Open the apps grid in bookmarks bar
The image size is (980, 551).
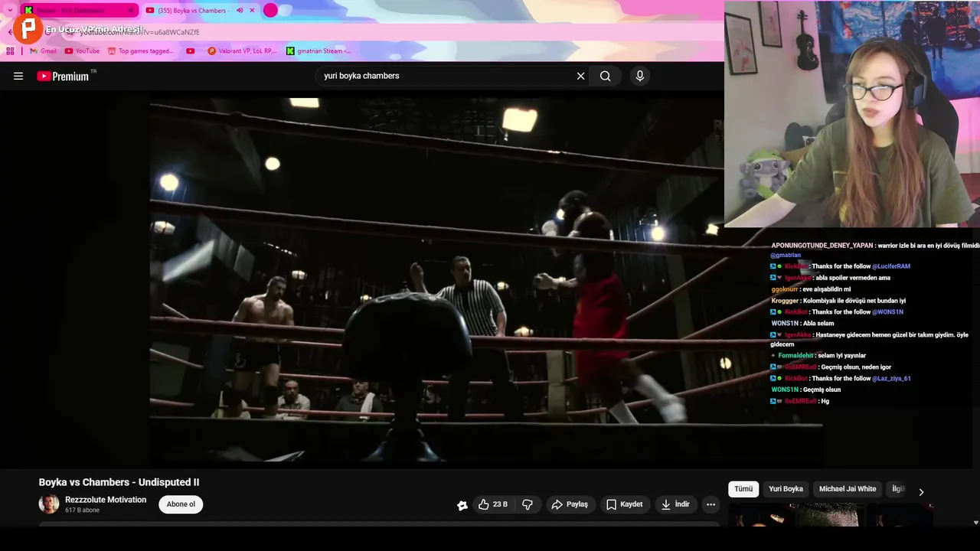(10, 51)
